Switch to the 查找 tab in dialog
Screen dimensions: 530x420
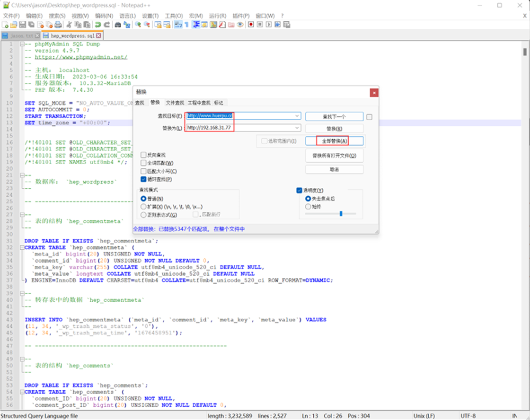coord(140,103)
